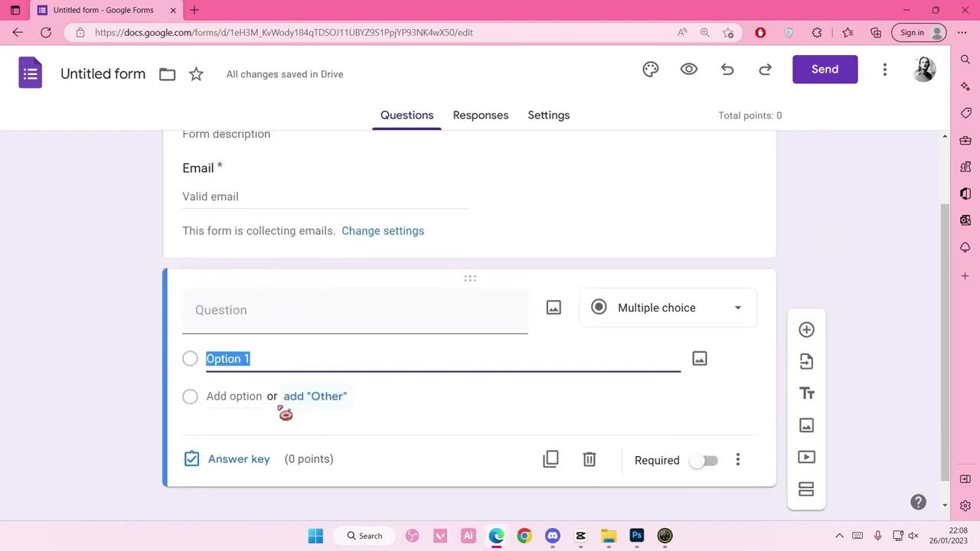Click Edge sidebar Outlook icon

tap(965, 220)
